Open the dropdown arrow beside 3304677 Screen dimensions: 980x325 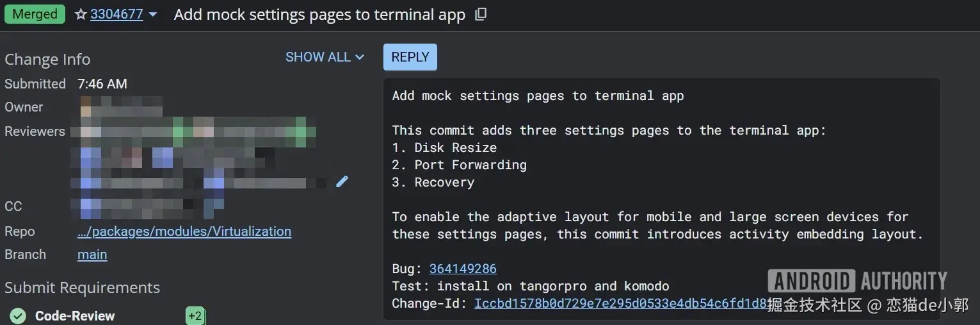click(153, 14)
